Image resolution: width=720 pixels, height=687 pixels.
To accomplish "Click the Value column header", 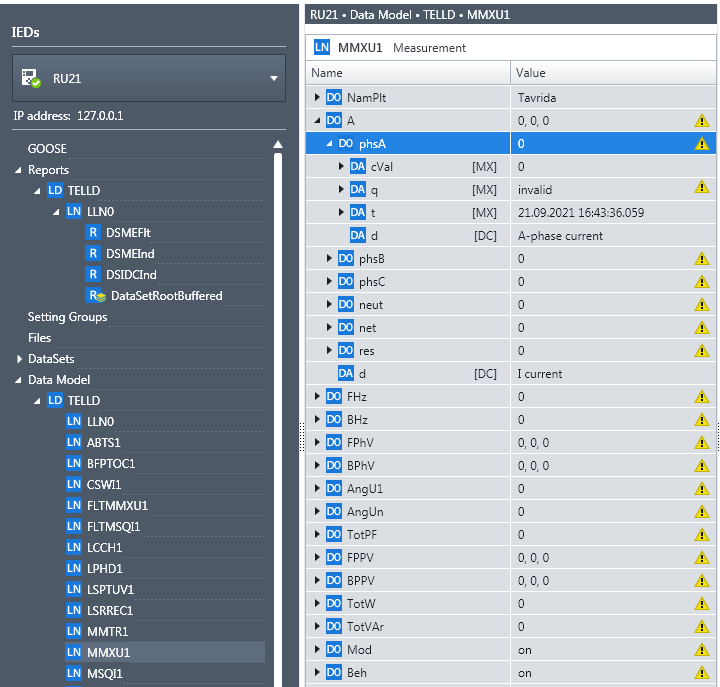I will pyautogui.click(x=530, y=73).
